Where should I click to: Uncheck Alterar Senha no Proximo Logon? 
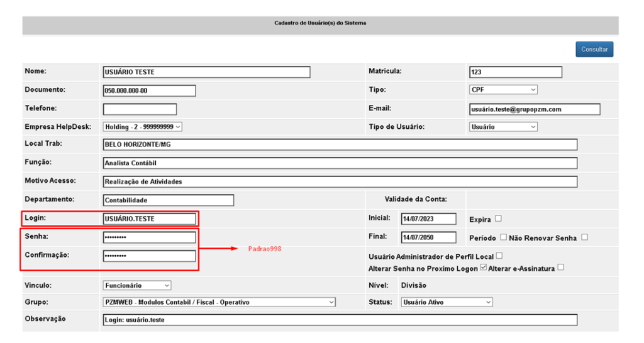(x=484, y=268)
